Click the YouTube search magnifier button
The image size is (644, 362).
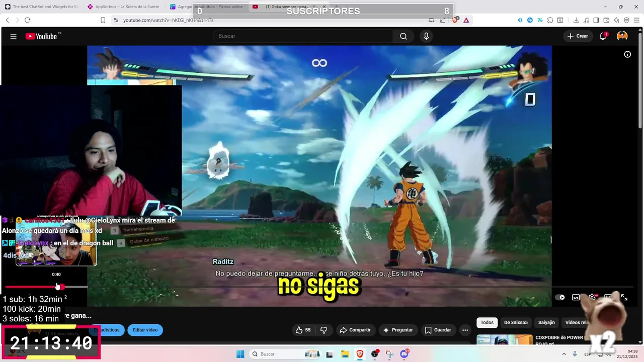click(x=404, y=36)
